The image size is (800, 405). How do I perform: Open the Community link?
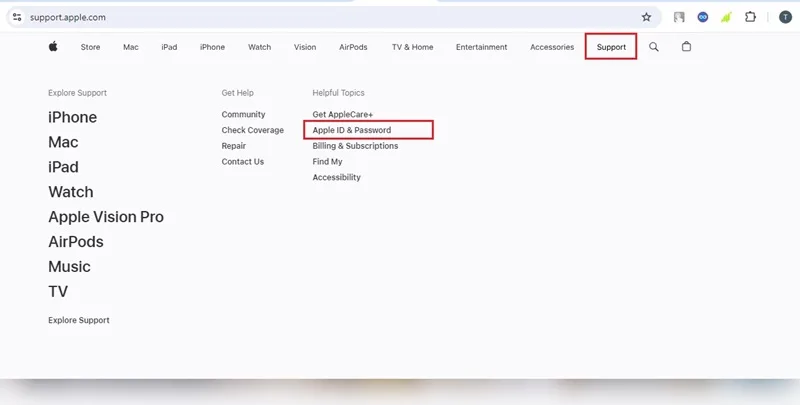click(243, 114)
